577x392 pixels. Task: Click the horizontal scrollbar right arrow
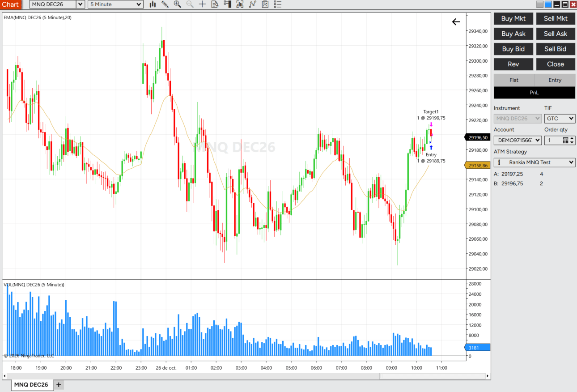click(x=488, y=376)
